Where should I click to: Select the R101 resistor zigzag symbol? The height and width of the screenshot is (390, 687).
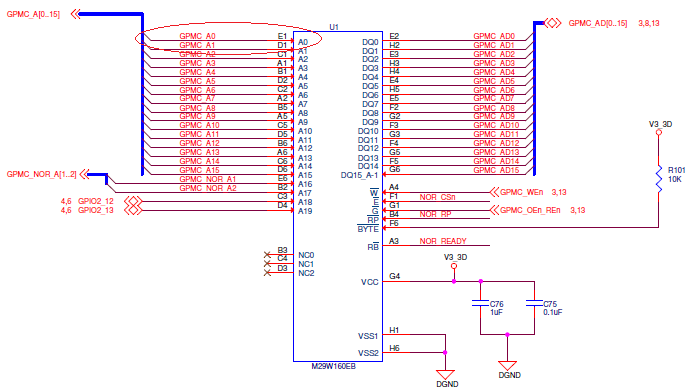[659, 179]
